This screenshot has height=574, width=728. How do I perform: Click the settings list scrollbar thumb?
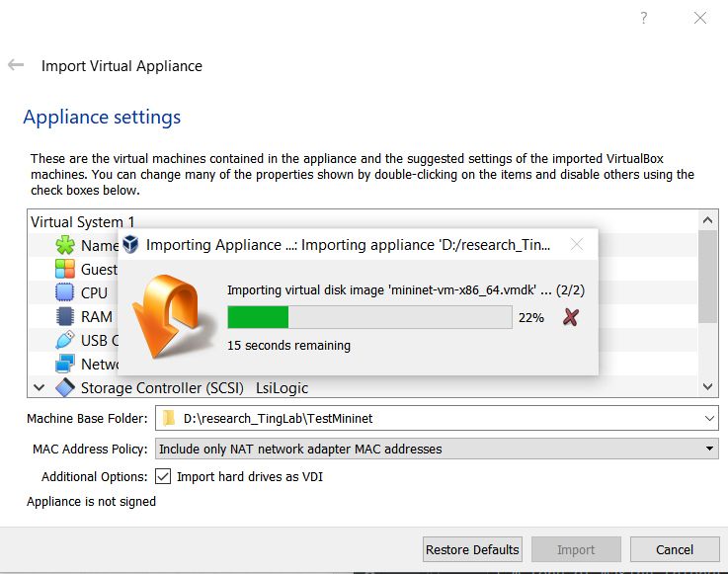point(707,276)
